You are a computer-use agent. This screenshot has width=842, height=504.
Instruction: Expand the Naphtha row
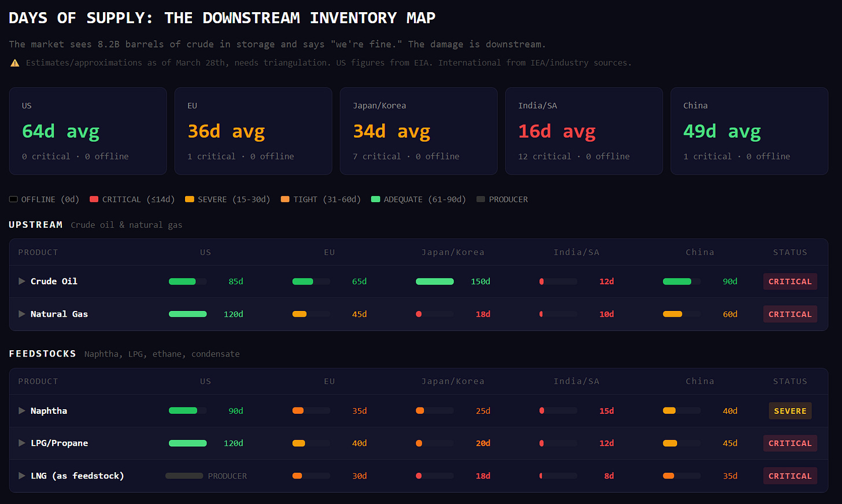(x=22, y=411)
